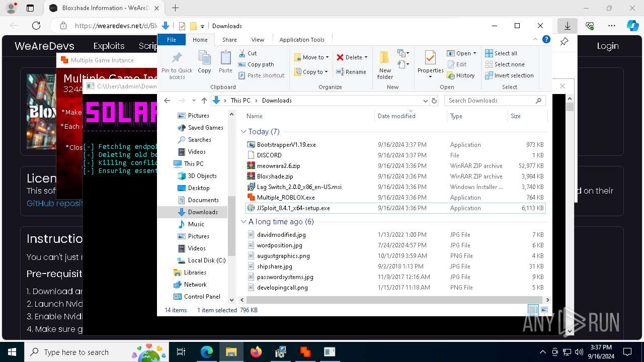Open address bar history dropdown
The height and width of the screenshot is (362, 644).
tap(426, 101)
